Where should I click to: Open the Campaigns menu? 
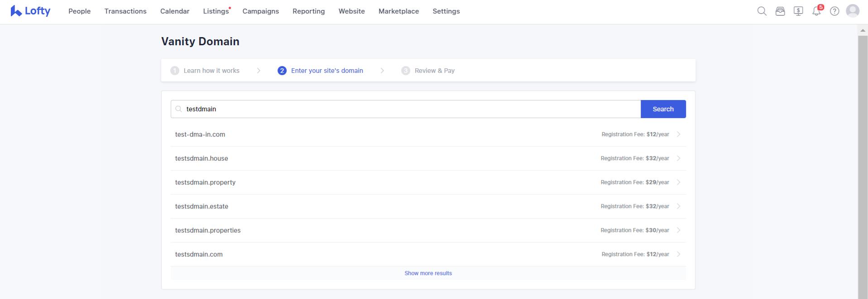click(261, 11)
